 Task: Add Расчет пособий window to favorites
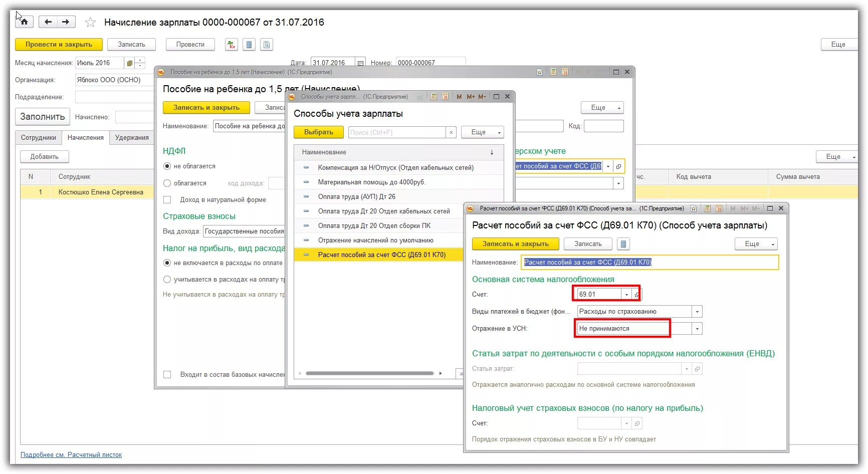(x=694, y=208)
